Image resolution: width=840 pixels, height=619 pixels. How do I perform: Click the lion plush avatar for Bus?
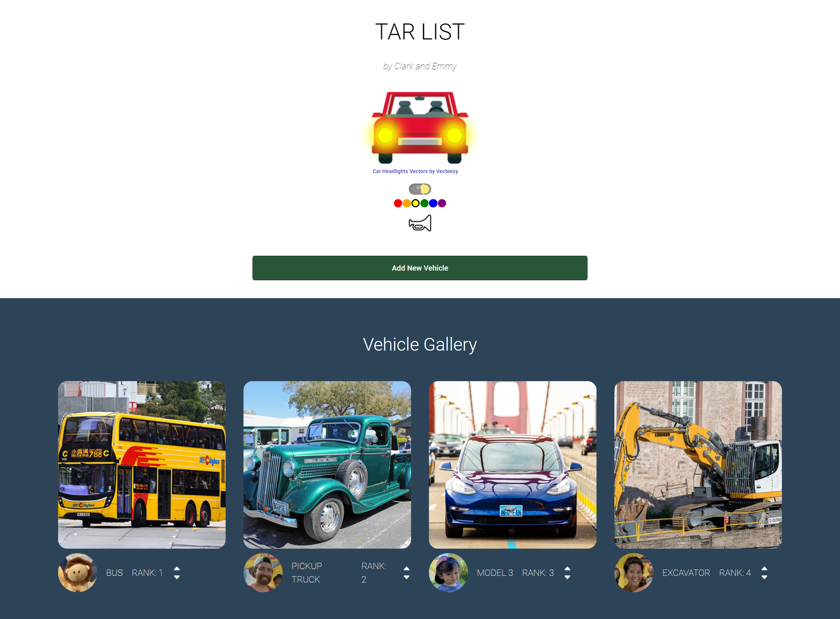pyautogui.click(x=77, y=572)
